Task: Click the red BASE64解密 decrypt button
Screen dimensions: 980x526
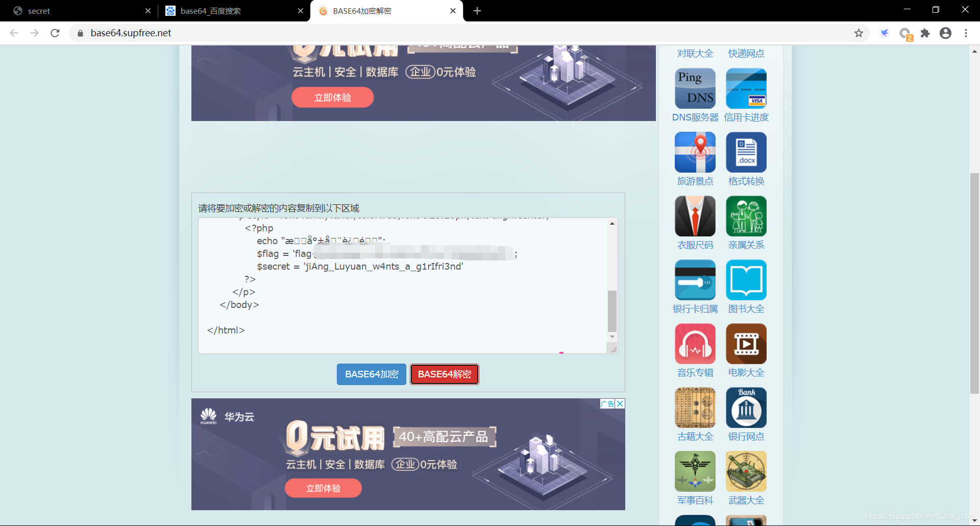Action: (x=444, y=374)
